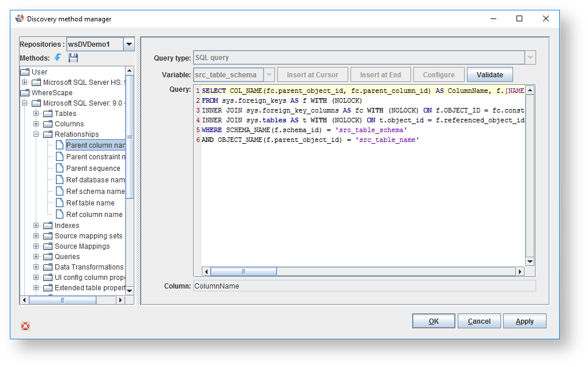Expand the Indexes folder node

pos(36,226)
